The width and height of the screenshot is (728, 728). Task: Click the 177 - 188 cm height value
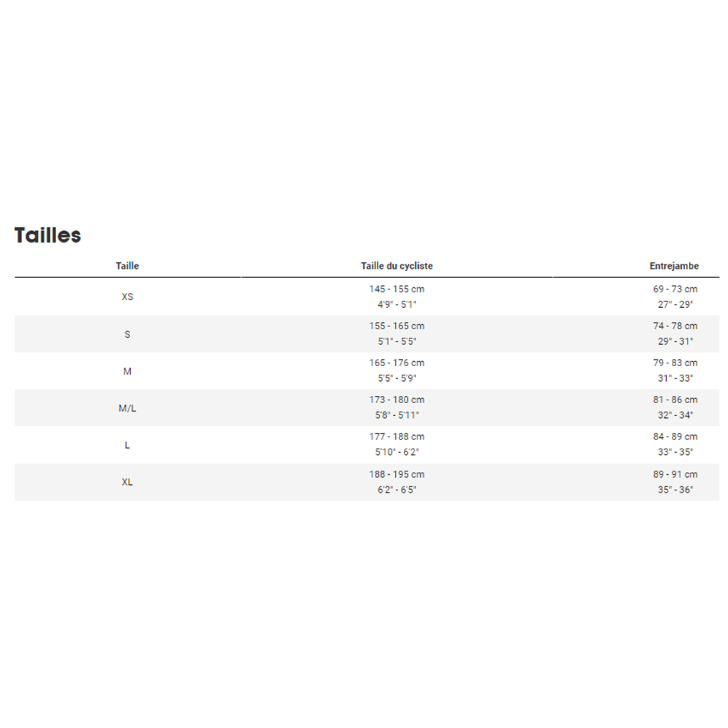coord(397,437)
